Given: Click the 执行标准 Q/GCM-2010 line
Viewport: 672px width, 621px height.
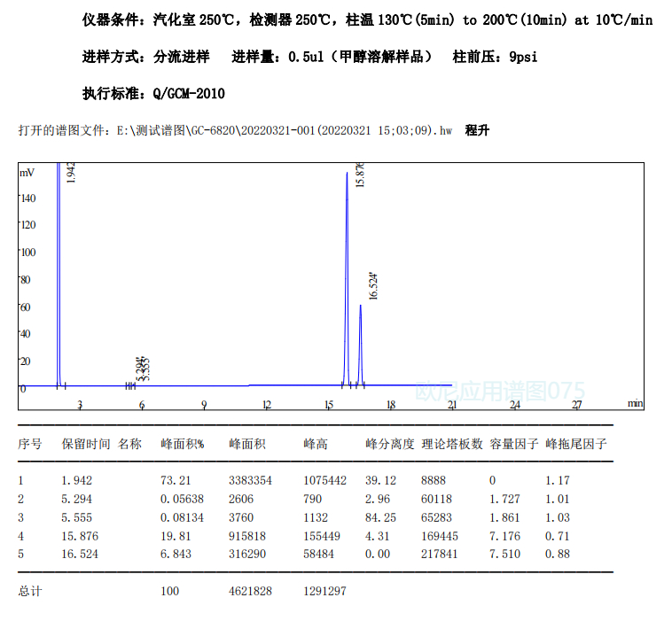Looking at the screenshot, I should [x=154, y=94].
